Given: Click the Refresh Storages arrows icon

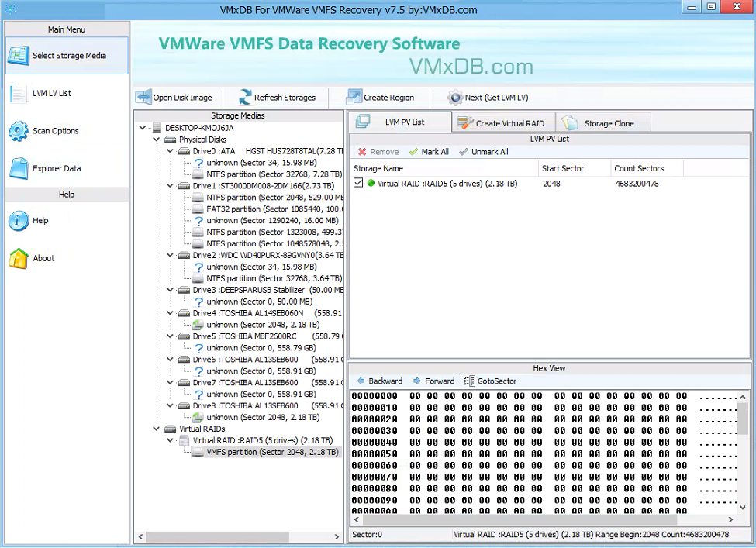Looking at the screenshot, I should point(245,98).
